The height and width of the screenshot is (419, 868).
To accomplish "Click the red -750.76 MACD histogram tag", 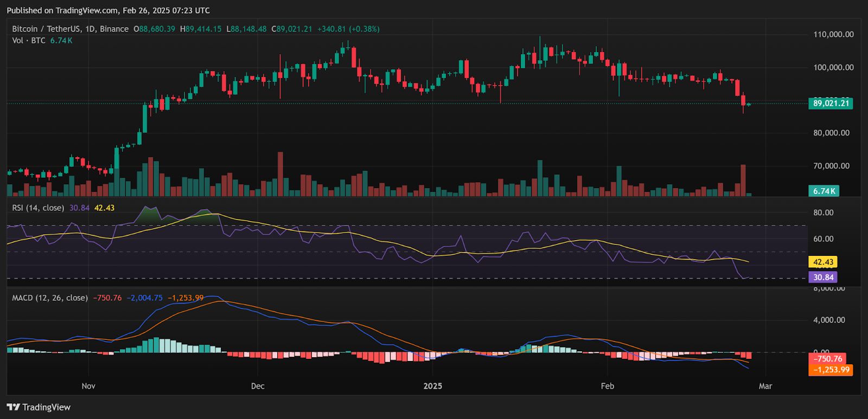I will pyautogui.click(x=828, y=358).
